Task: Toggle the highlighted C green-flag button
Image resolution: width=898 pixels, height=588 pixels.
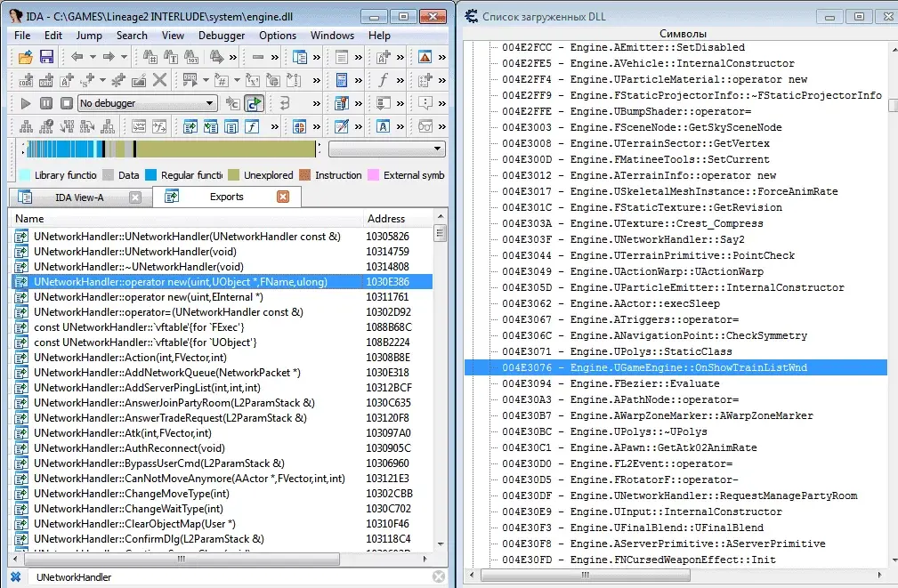Action: click(x=253, y=103)
